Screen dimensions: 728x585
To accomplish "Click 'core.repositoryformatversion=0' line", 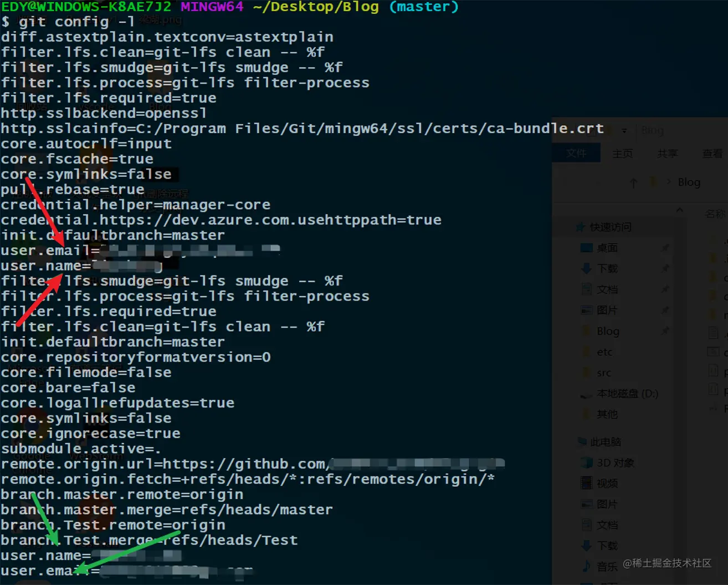I will [x=136, y=357].
